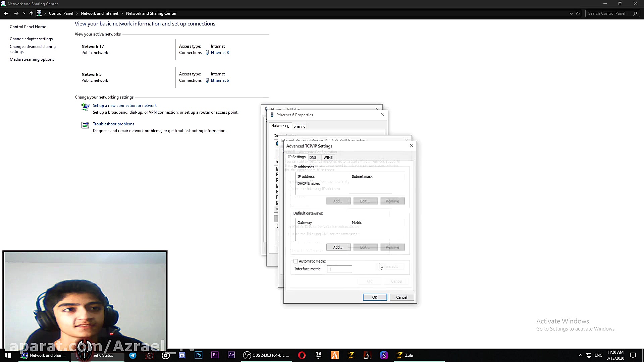Click the Troubleshoot problems link

(x=113, y=124)
